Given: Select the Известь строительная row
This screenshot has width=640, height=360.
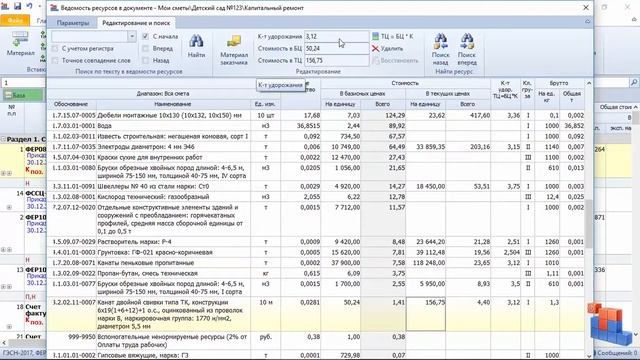Looking at the screenshot, I should [316, 136].
